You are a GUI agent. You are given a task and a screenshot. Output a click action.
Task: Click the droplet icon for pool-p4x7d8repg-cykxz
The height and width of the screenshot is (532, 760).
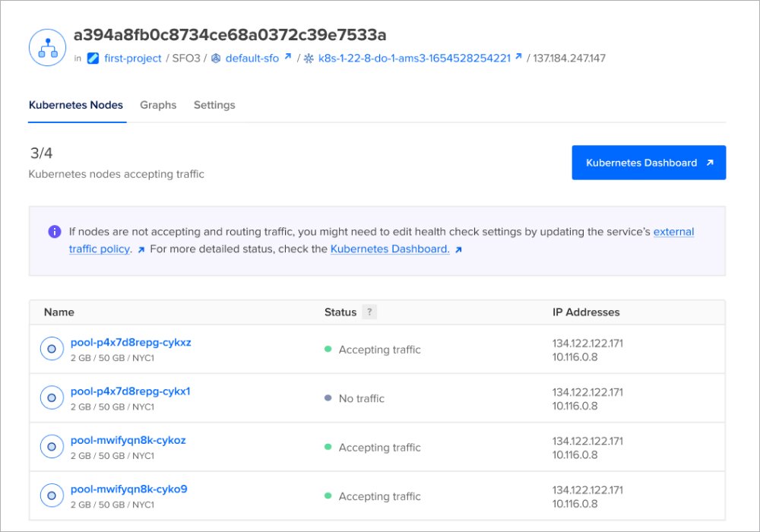pyautogui.click(x=52, y=349)
